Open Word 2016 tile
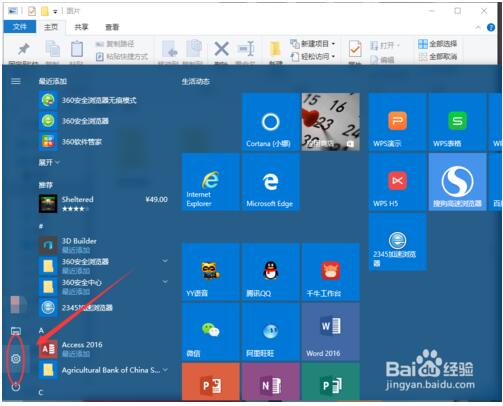The width and height of the screenshot is (503, 406). (x=331, y=332)
